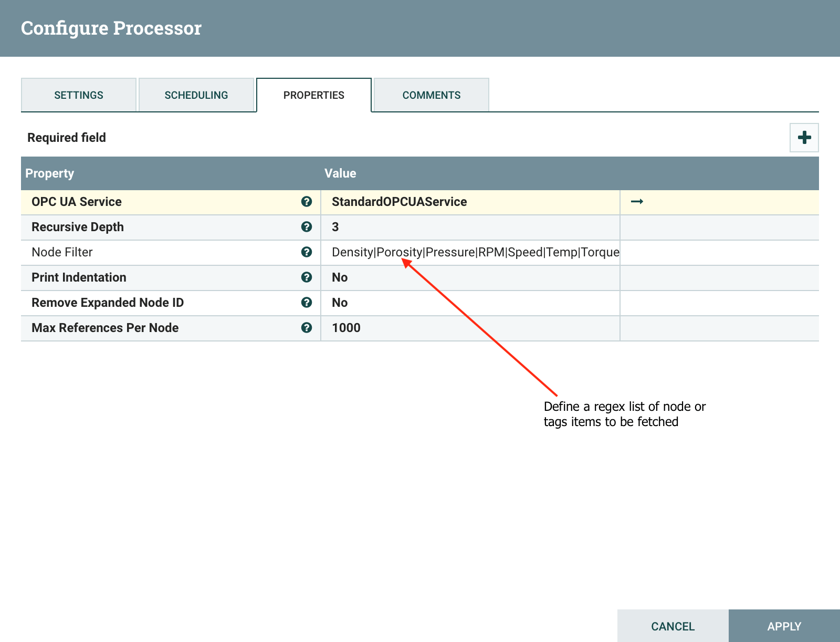Viewport: 840px width, 642px height.
Task: Open the Print Indentation value selector
Action: [x=470, y=277]
